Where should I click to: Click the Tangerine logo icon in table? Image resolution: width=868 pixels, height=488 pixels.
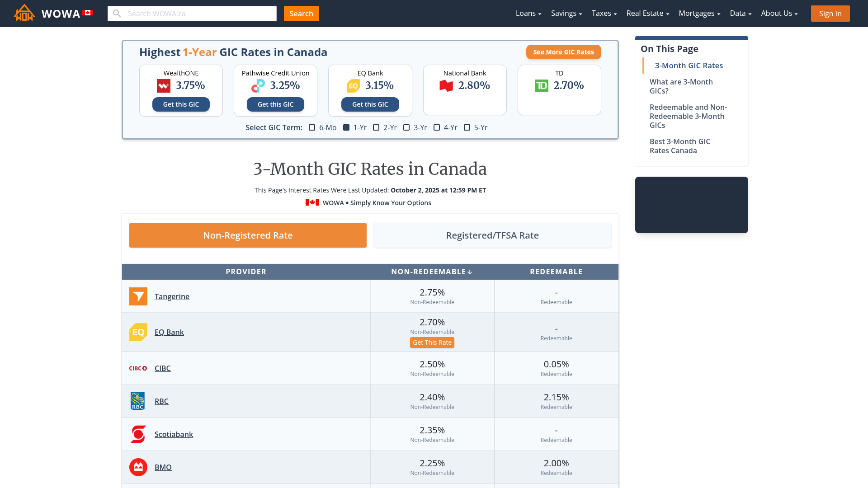[x=138, y=296]
